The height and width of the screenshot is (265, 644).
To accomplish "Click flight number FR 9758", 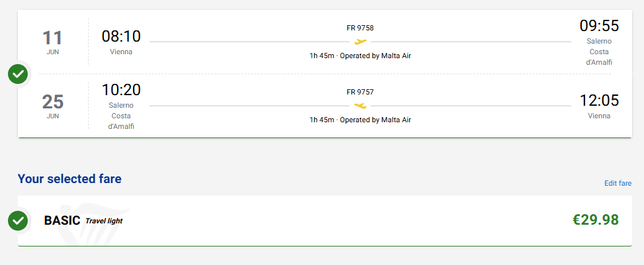I will pyautogui.click(x=360, y=28).
